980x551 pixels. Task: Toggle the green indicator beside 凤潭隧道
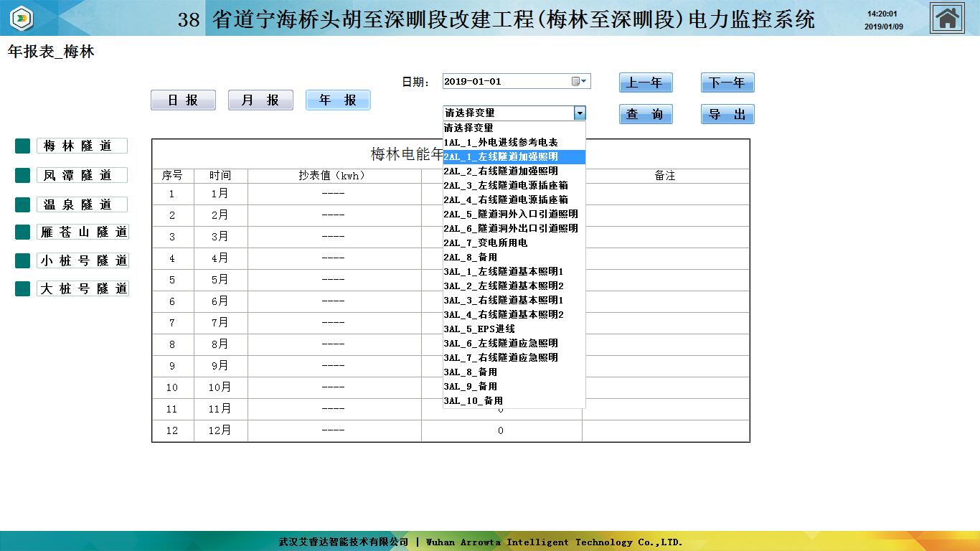(23, 176)
